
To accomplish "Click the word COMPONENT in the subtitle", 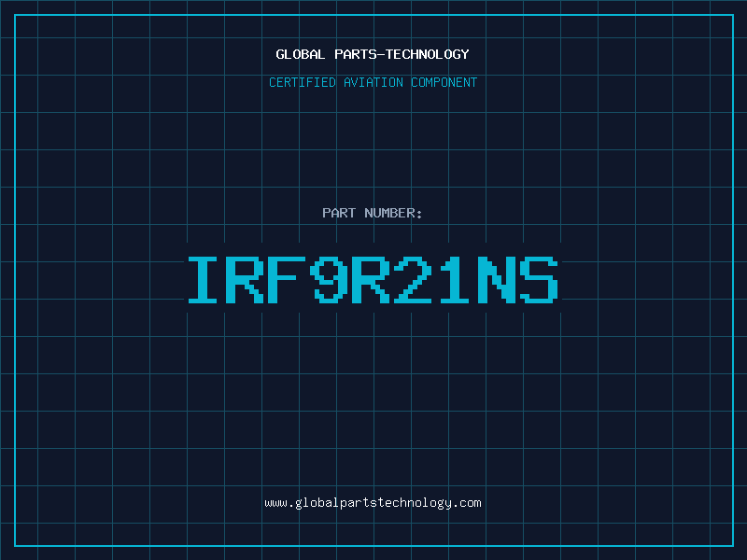I will (444, 82).
